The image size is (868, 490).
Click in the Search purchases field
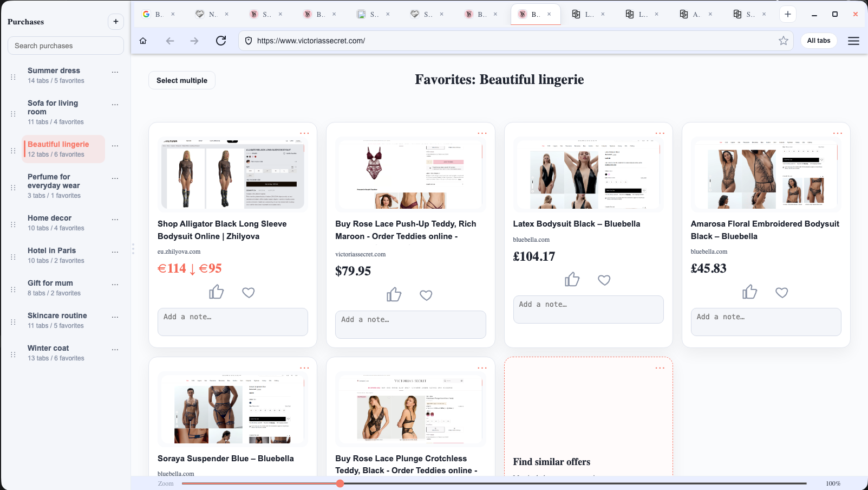66,46
